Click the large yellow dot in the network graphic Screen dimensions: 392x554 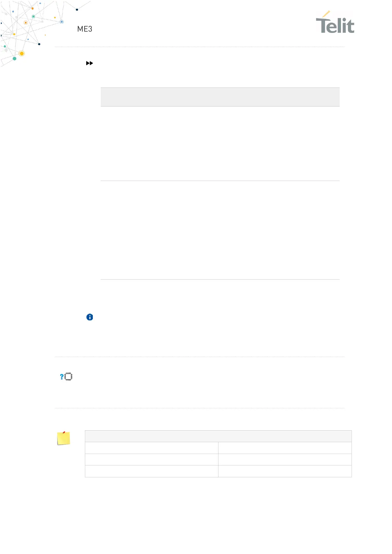pyautogui.click(x=22, y=54)
